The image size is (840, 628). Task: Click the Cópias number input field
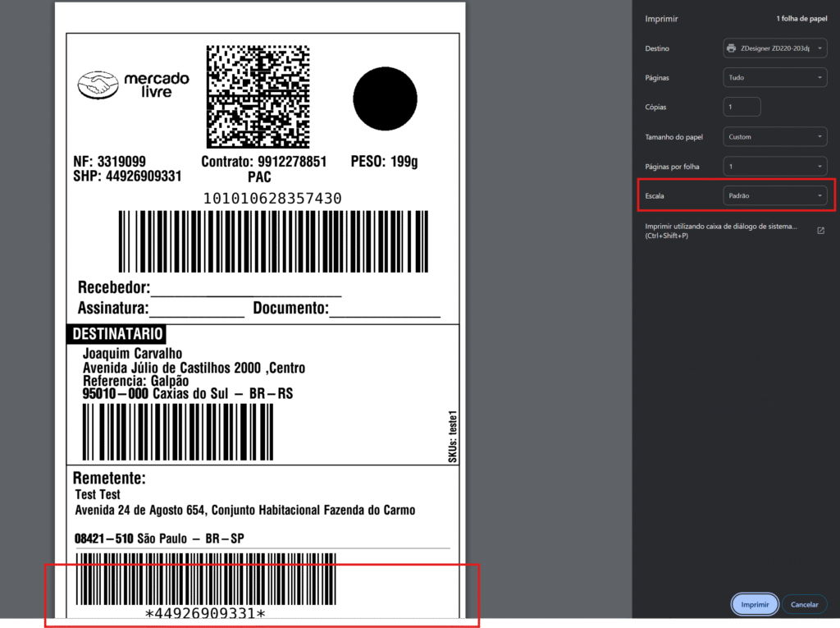[x=742, y=108]
